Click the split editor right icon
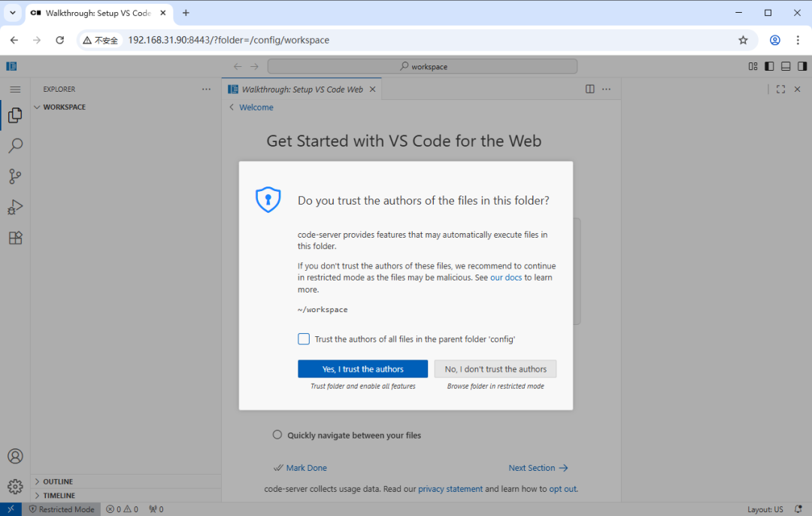Screen dimensions: 812x516 point(590,89)
